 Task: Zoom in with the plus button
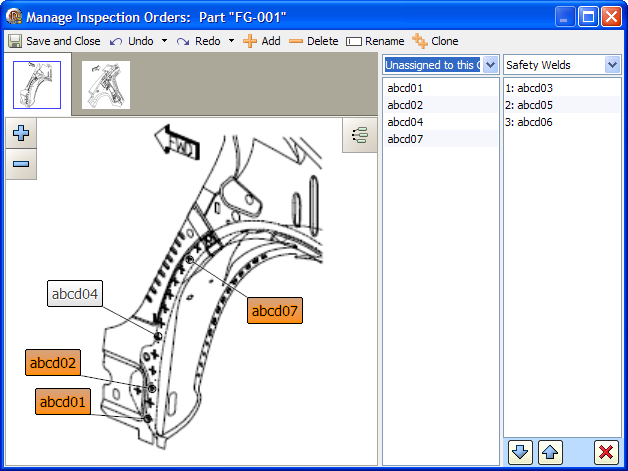(21, 133)
